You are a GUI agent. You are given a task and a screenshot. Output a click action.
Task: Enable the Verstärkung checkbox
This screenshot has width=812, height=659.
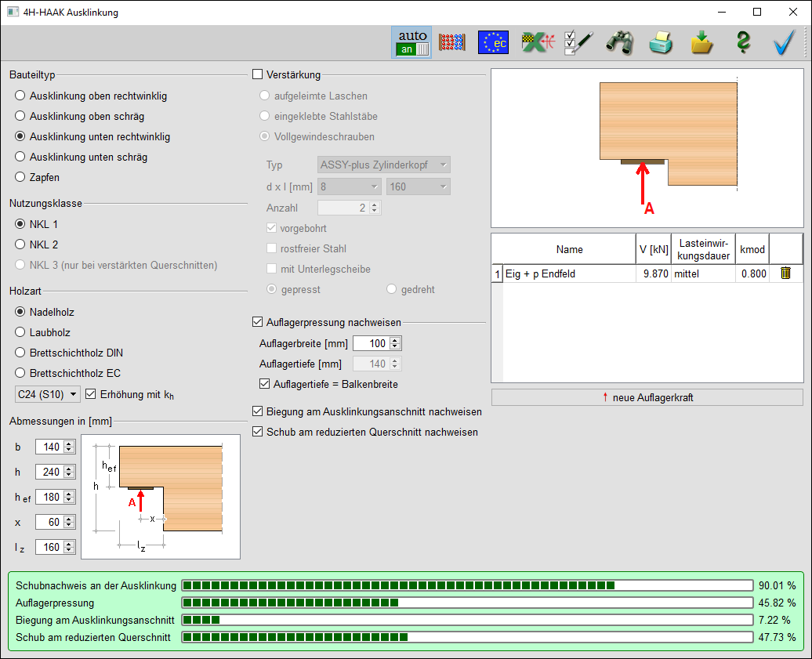(x=258, y=75)
